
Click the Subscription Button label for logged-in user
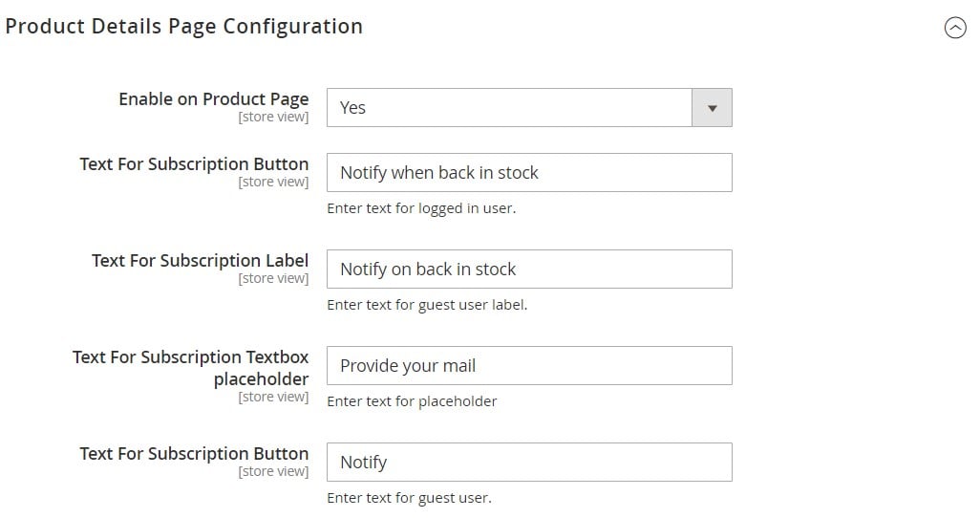tap(194, 164)
